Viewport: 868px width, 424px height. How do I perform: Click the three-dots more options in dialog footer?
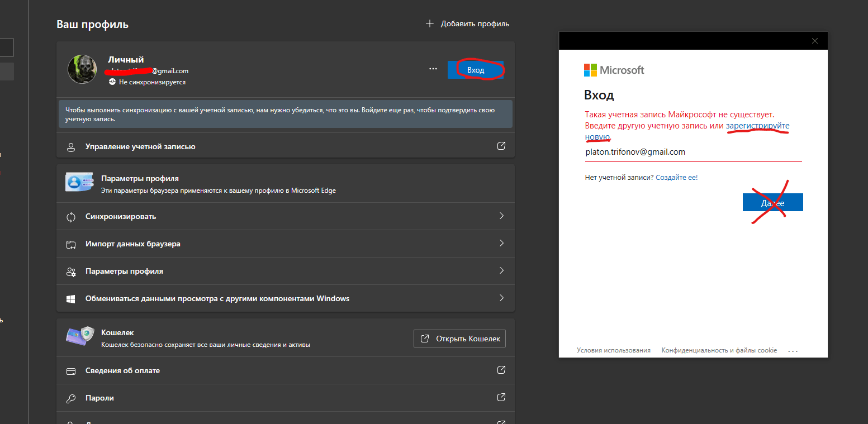click(793, 351)
